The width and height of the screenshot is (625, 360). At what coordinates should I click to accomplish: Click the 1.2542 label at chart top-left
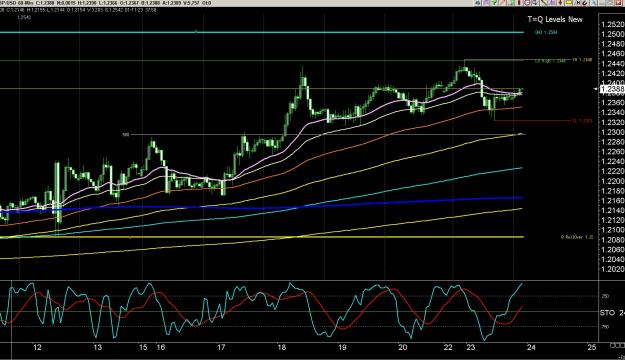(x=24, y=18)
